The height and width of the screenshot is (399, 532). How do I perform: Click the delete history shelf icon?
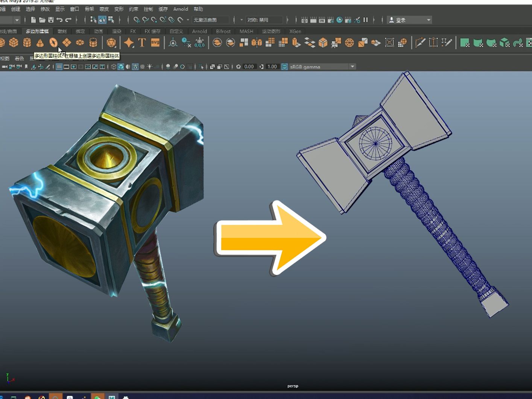pyautogui.click(x=186, y=43)
